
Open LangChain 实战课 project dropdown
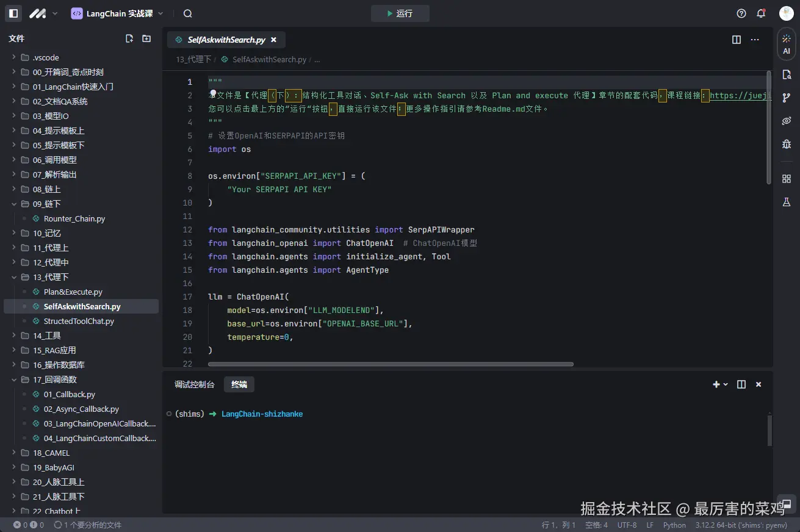(x=117, y=13)
